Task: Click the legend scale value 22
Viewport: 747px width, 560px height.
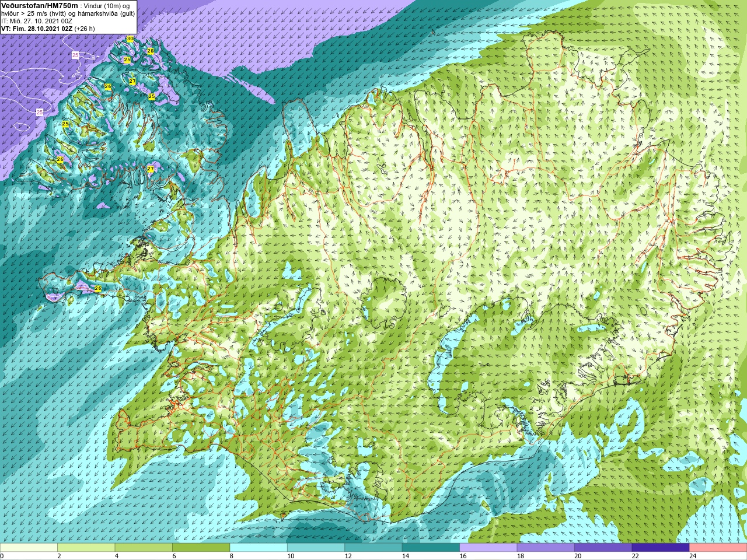Action: click(635, 556)
